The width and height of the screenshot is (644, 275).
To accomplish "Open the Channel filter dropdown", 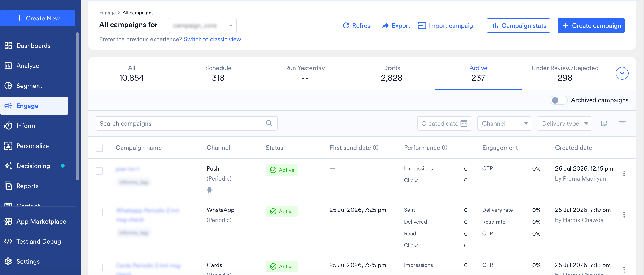I will (x=505, y=124).
